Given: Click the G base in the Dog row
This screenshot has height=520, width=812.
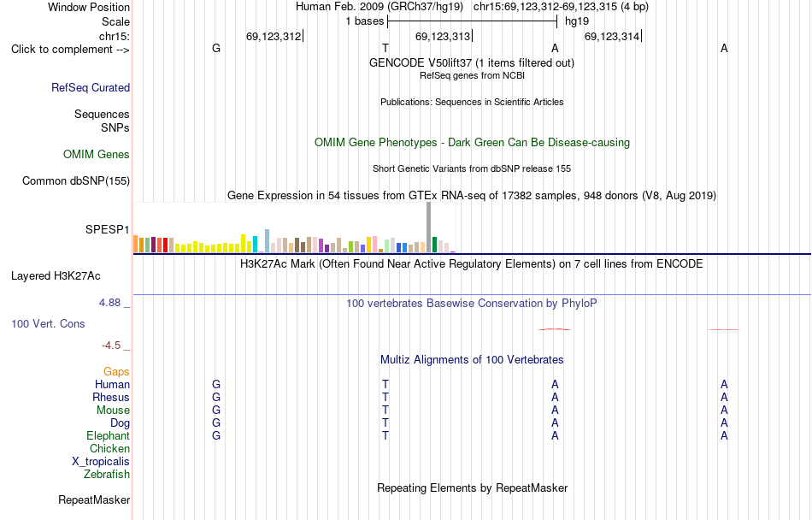Looking at the screenshot, I should [x=216, y=423].
